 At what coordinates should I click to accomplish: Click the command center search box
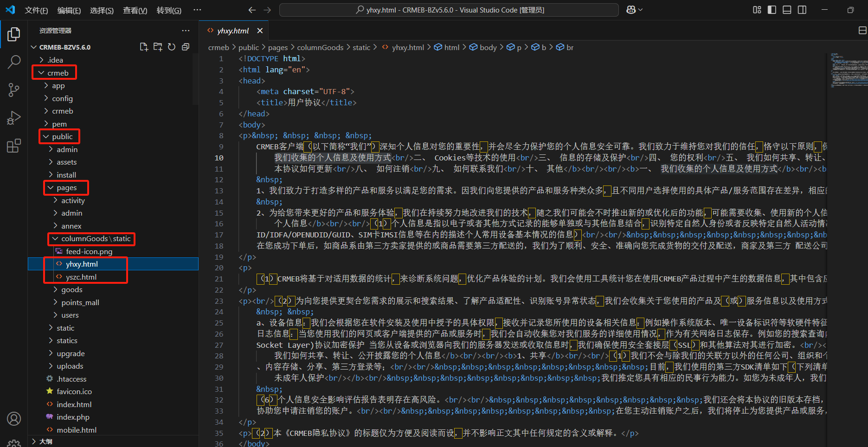point(449,10)
